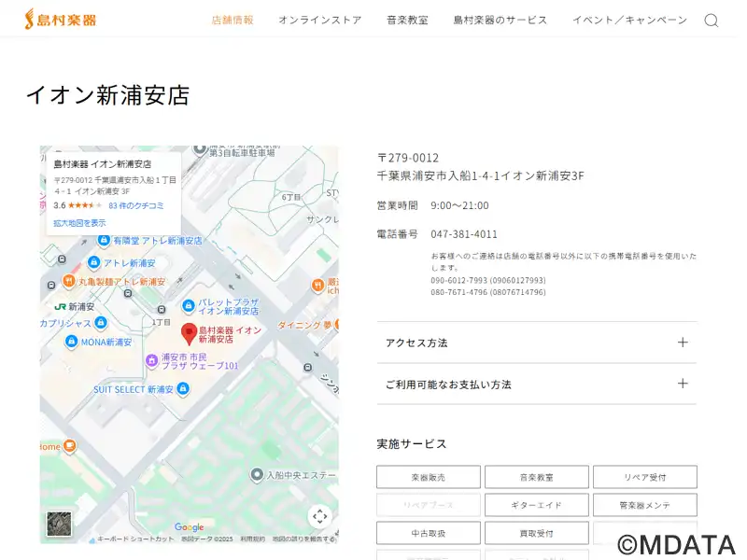Open the 店舗情報 menu item
747x560 pixels.
233,21
